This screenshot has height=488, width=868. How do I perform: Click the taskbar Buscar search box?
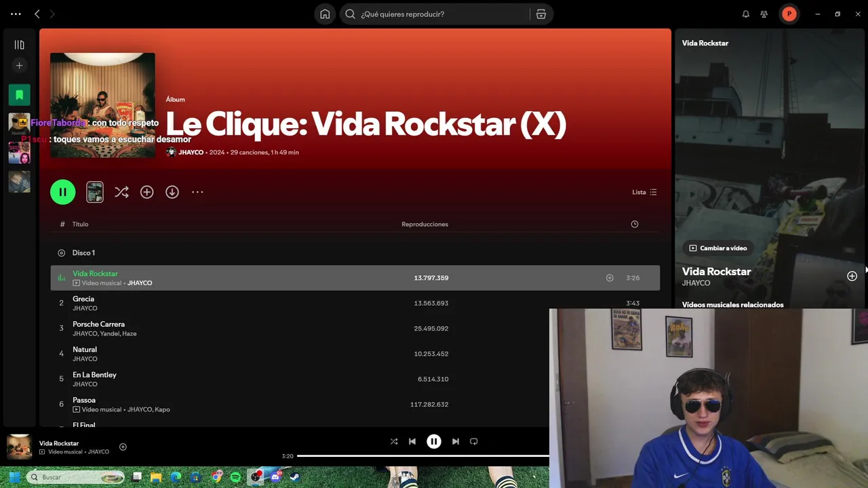click(x=75, y=477)
